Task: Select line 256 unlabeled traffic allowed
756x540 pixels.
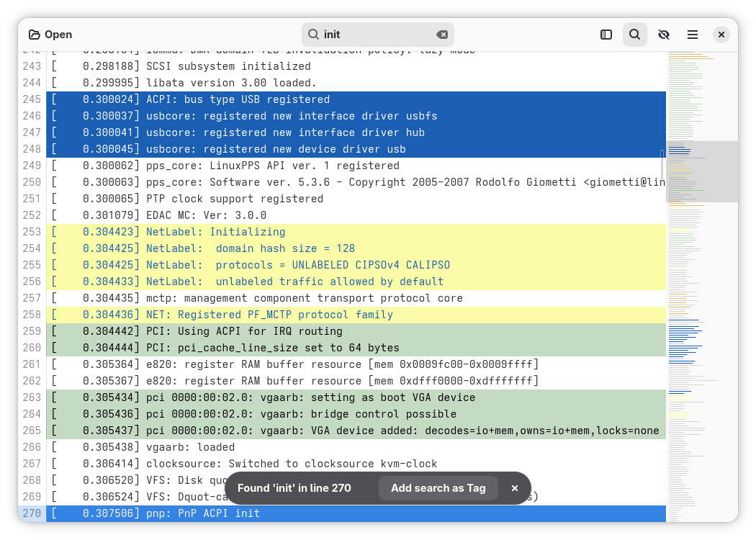Action: (x=356, y=282)
